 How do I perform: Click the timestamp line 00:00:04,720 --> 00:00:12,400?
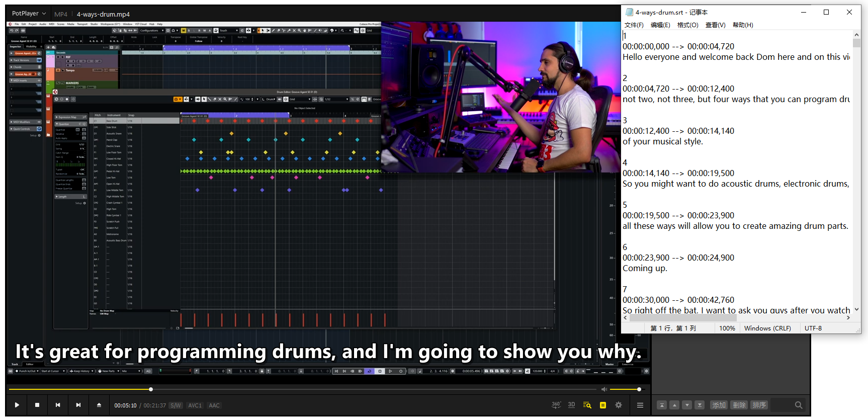678,89
